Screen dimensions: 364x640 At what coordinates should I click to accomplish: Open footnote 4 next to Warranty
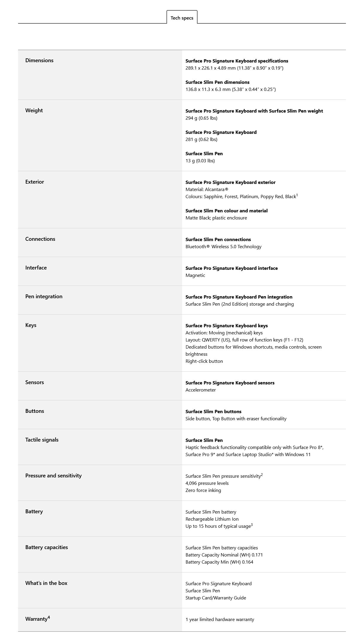pyautogui.click(x=49, y=617)
